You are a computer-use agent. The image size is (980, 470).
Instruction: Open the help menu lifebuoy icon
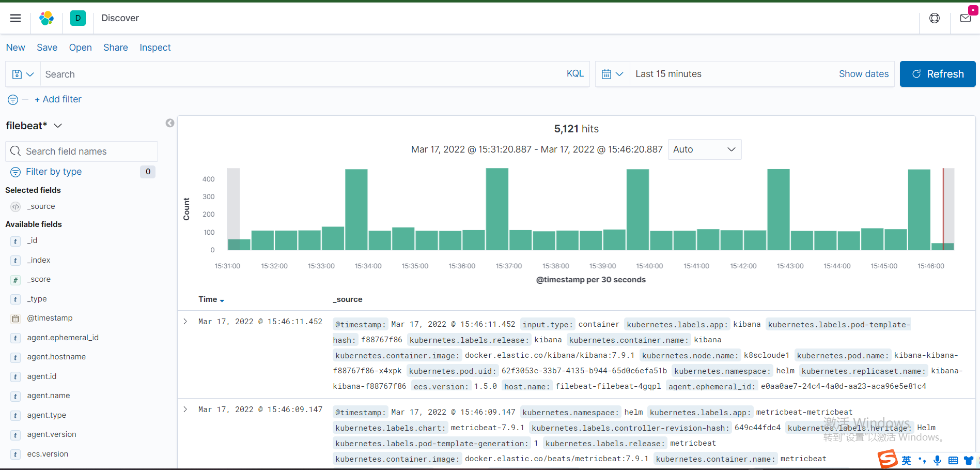click(935, 18)
